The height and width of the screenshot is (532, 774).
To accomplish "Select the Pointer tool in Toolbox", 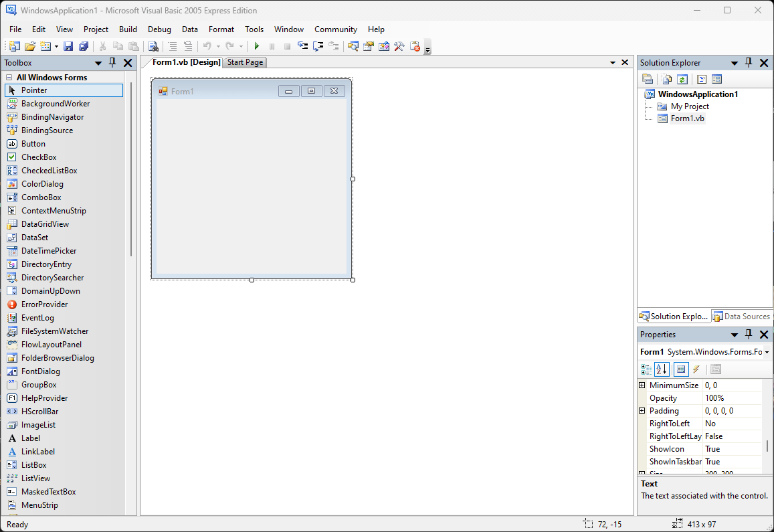I will point(64,90).
